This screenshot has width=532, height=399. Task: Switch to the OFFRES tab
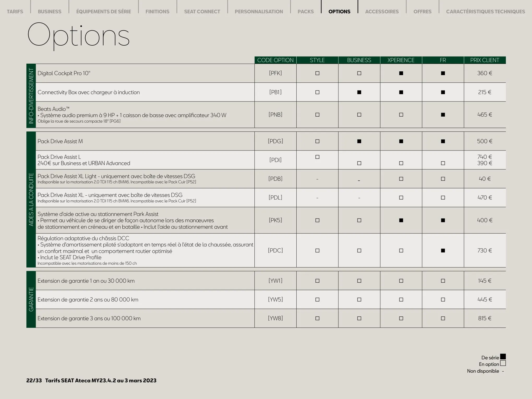pyautogui.click(x=422, y=11)
